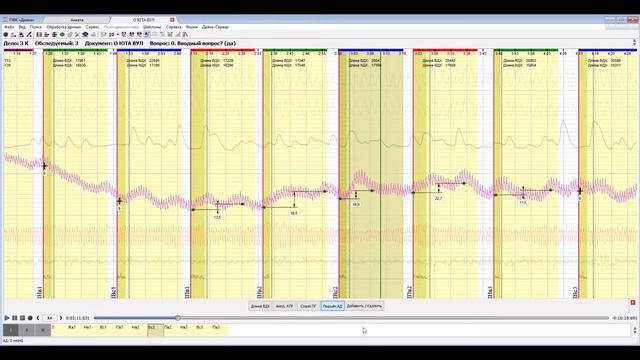The width and height of the screenshot is (640, 360).
Task: Open the Поиск menu
Action: click(36, 27)
